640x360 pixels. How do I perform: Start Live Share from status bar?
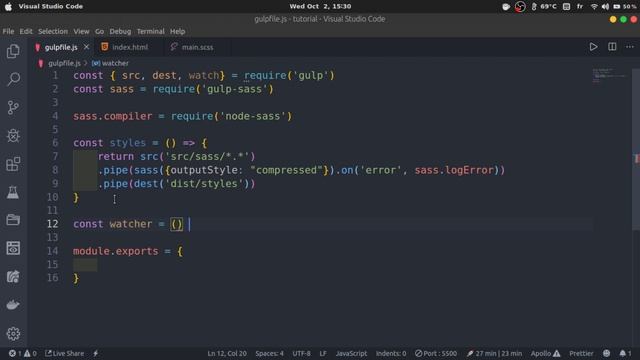click(64, 353)
